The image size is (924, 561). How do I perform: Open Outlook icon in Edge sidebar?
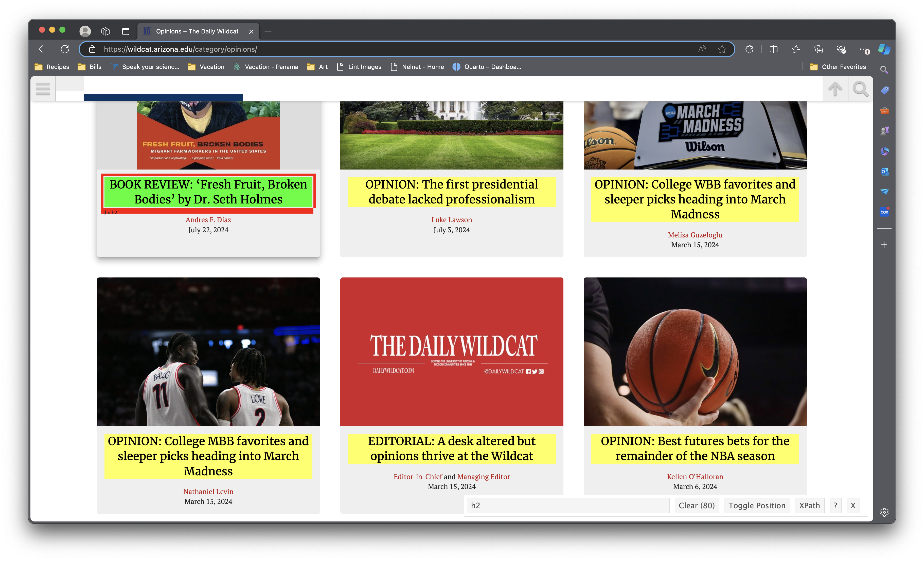(884, 172)
